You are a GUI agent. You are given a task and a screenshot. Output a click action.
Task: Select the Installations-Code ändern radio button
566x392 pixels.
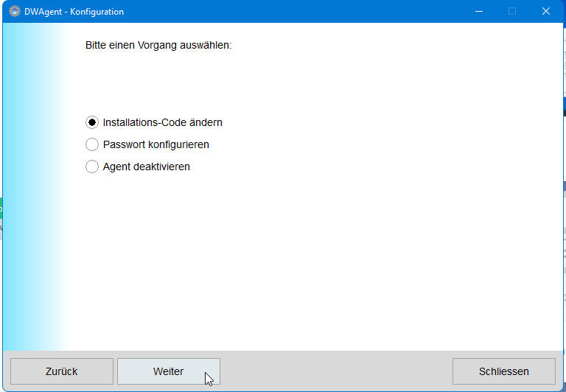92,122
